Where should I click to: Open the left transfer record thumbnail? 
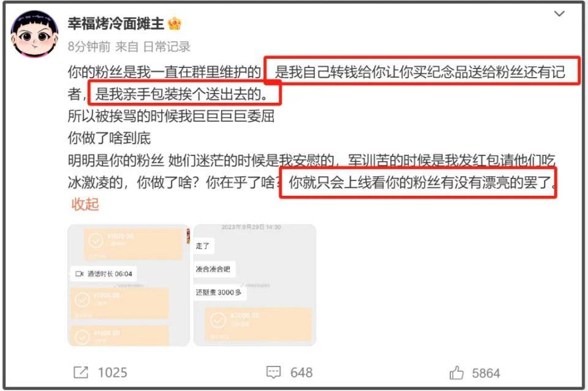(x=129, y=285)
